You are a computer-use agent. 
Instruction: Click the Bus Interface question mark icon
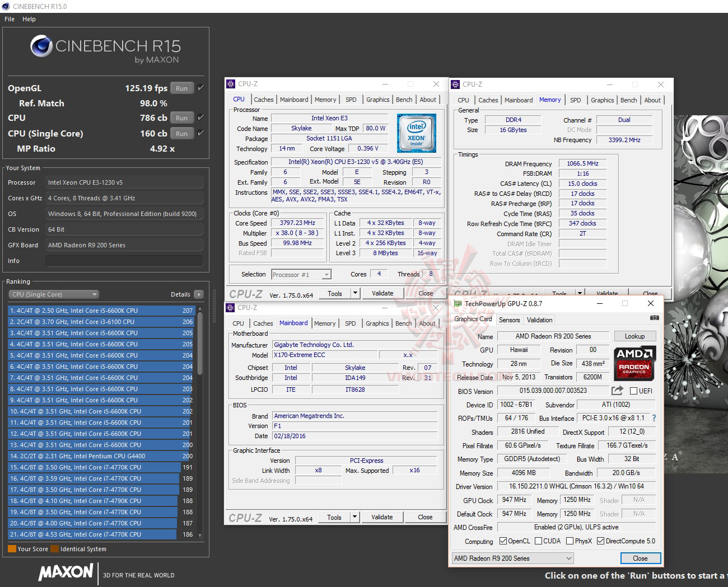click(x=654, y=418)
